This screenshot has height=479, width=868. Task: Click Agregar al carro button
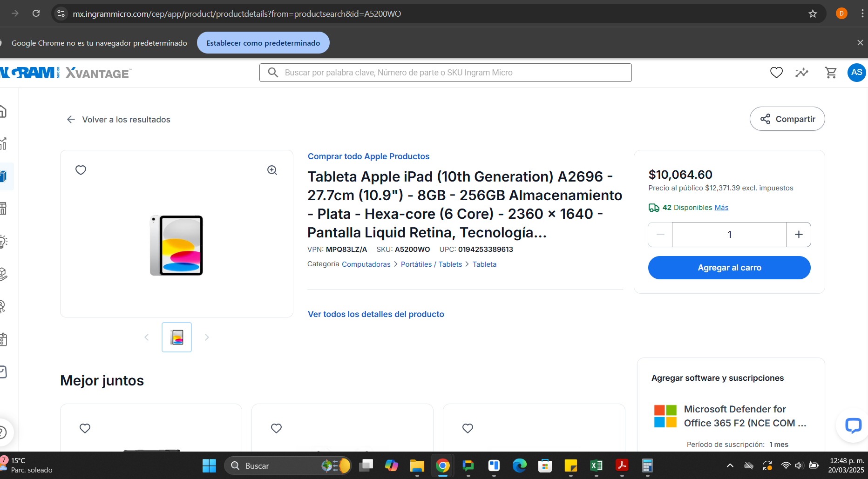click(x=729, y=268)
